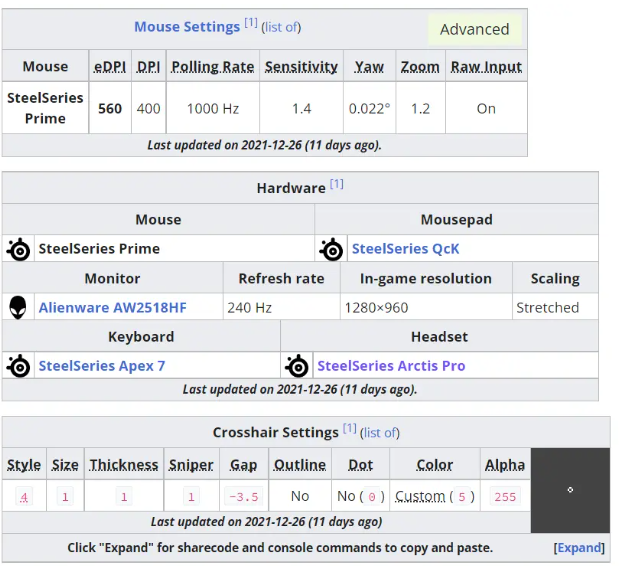Open the SteelSeries Arctis Pro link
This screenshot has width=619, height=566.
pyautogui.click(x=391, y=366)
